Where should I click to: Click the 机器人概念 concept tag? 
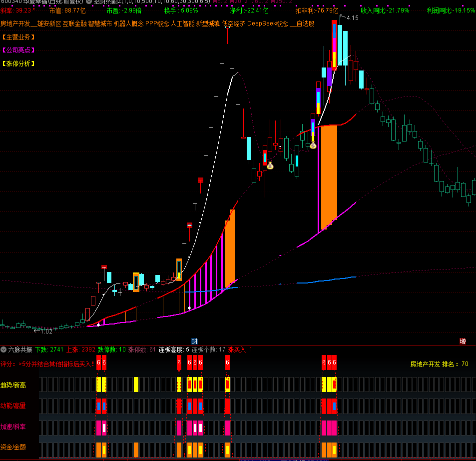tap(128, 23)
